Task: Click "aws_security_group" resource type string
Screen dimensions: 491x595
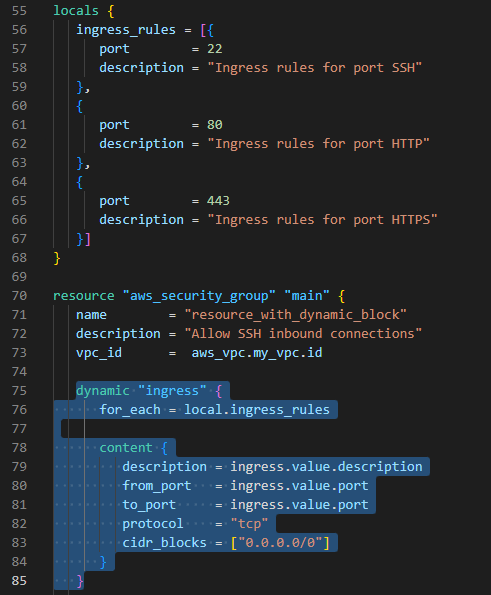Action: tap(199, 296)
